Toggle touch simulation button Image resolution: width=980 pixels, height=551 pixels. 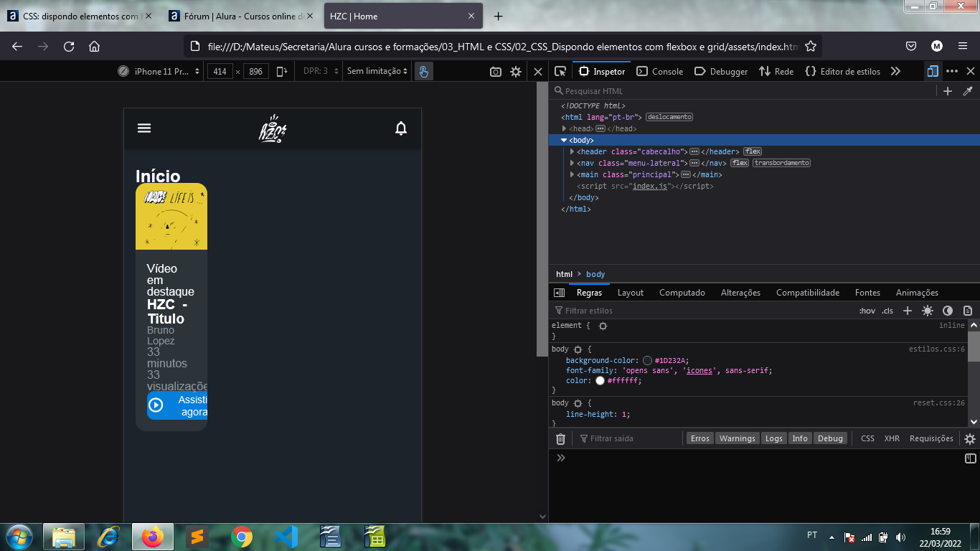[x=423, y=71]
